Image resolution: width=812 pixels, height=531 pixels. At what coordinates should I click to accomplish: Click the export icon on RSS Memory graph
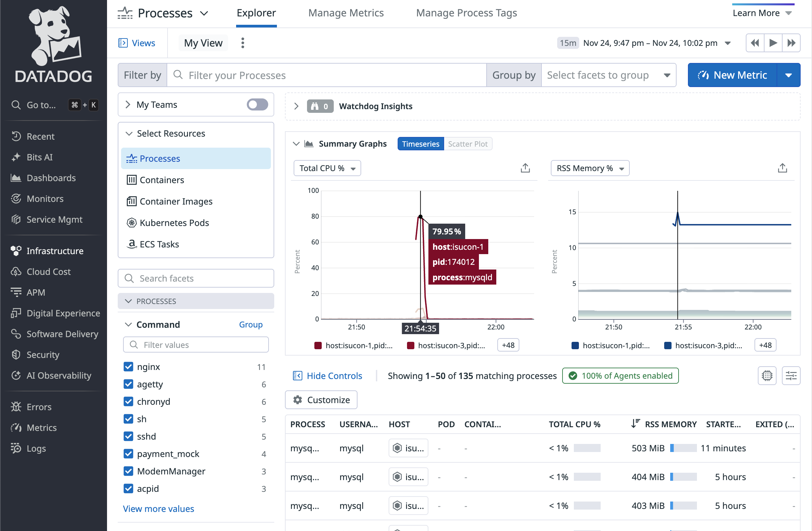[782, 168]
